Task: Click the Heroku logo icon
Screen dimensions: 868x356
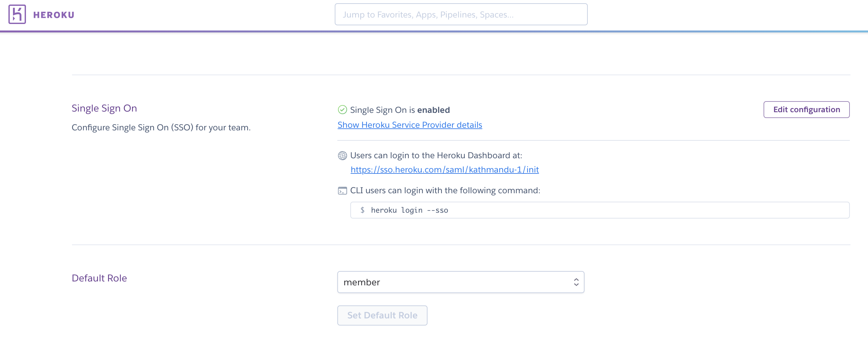Action: pyautogui.click(x=17, y=14)
